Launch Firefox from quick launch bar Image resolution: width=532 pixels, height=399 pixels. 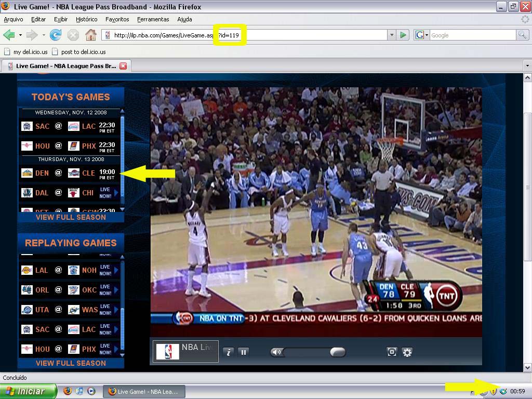click(x=68, y=391)
